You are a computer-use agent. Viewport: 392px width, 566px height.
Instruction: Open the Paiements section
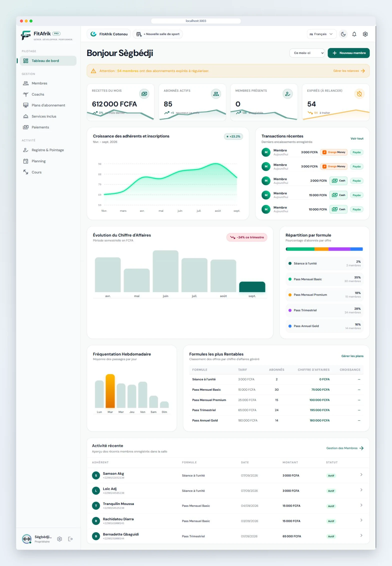pyautogui.click(x=48, y=127)
